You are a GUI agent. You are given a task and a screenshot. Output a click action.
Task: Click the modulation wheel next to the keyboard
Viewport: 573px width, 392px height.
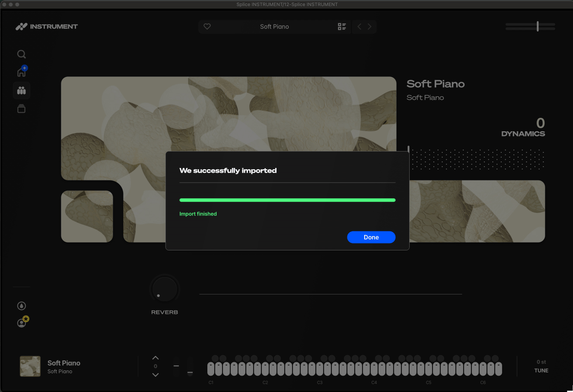190,366
